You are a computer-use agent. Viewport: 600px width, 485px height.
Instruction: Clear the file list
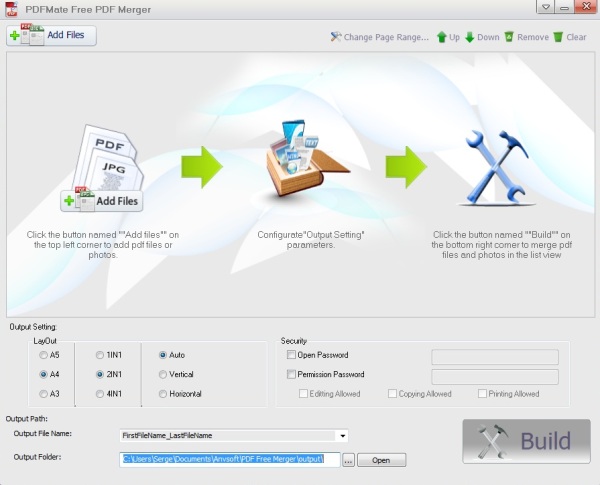pyautogui.click(x=570, y=37)
